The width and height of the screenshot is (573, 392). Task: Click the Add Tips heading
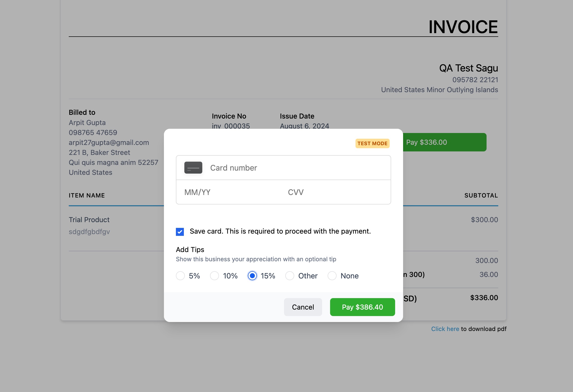tap(190, 250)
